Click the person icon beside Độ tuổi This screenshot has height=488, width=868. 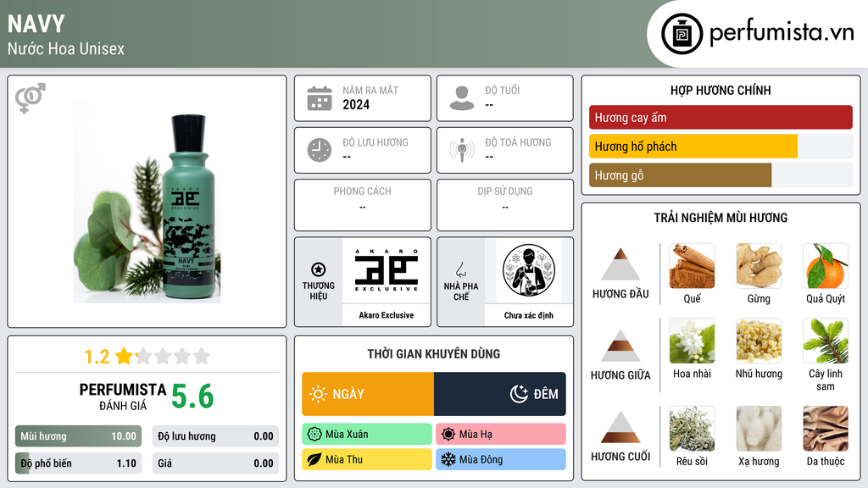pyautogui.click(x=462, y=98)
